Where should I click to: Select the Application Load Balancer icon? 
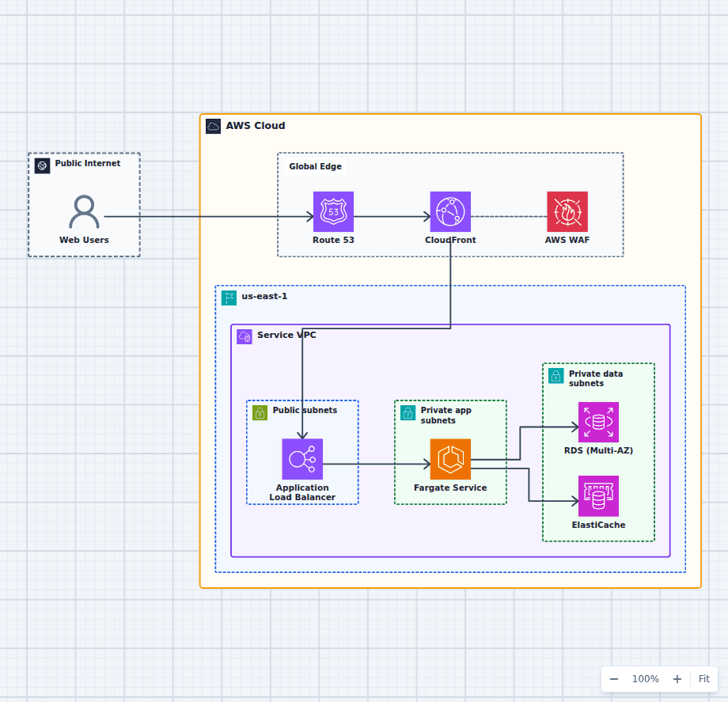pos(302,459)
